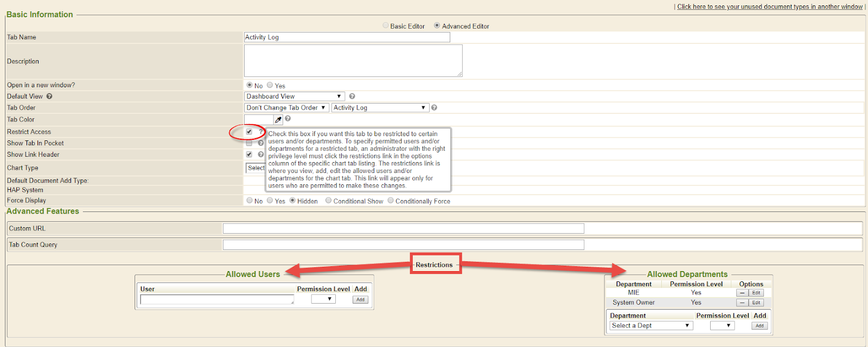Open the Dashboard View default view dropdown
Viewport: 868px width, 347px height.
(294, 97)
